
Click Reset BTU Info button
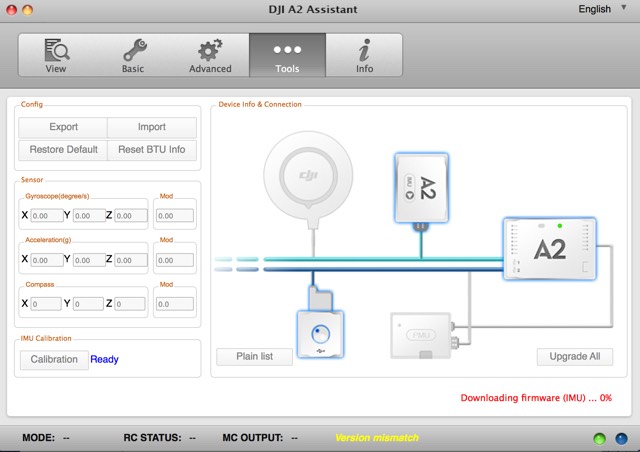click(152, 149)
